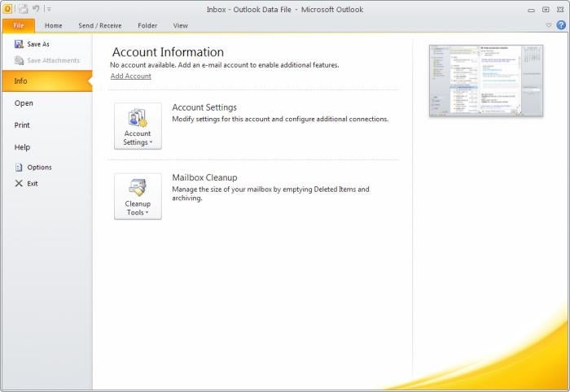Click the Send/Receive quick access icon

pyautogui.click(x=24, y=9)
